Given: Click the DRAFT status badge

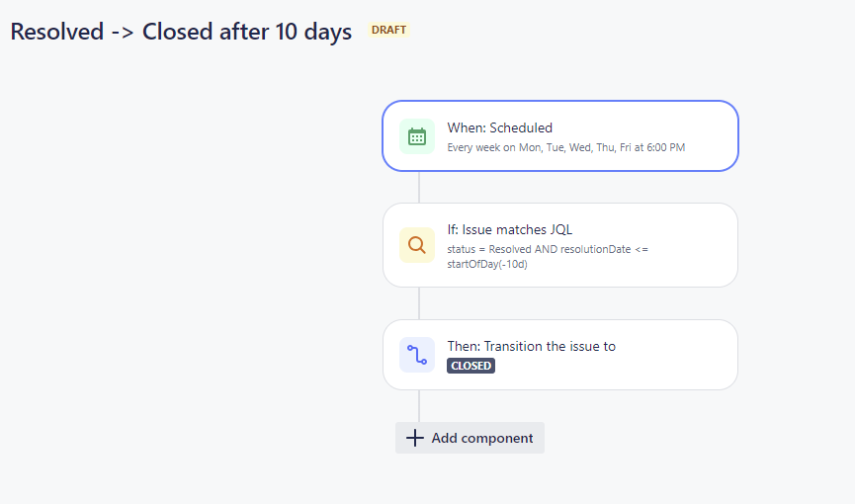Looking at the screenshot, I should (x=388, y=30).
